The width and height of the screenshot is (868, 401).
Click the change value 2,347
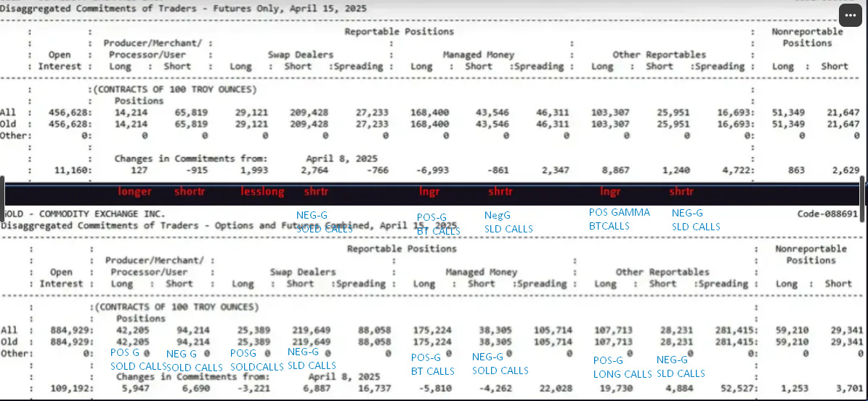(x=555, y=171)
